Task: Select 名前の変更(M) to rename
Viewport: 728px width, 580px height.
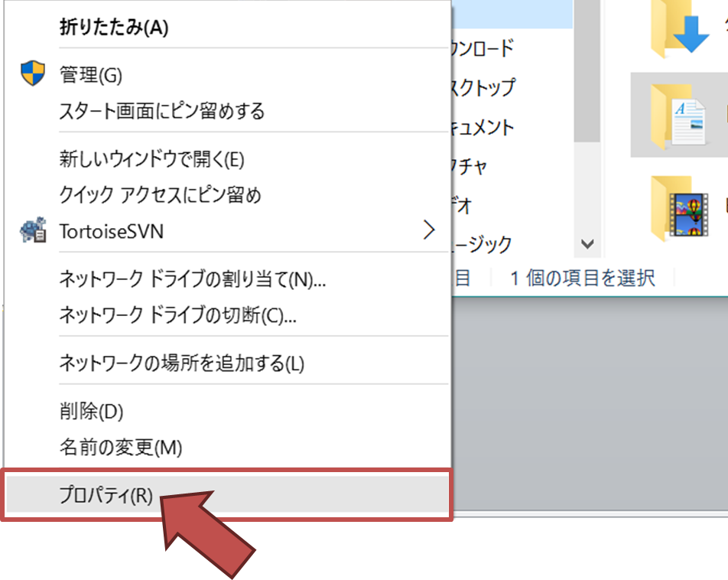Action: pyautogui.click(x=121, y=447)
